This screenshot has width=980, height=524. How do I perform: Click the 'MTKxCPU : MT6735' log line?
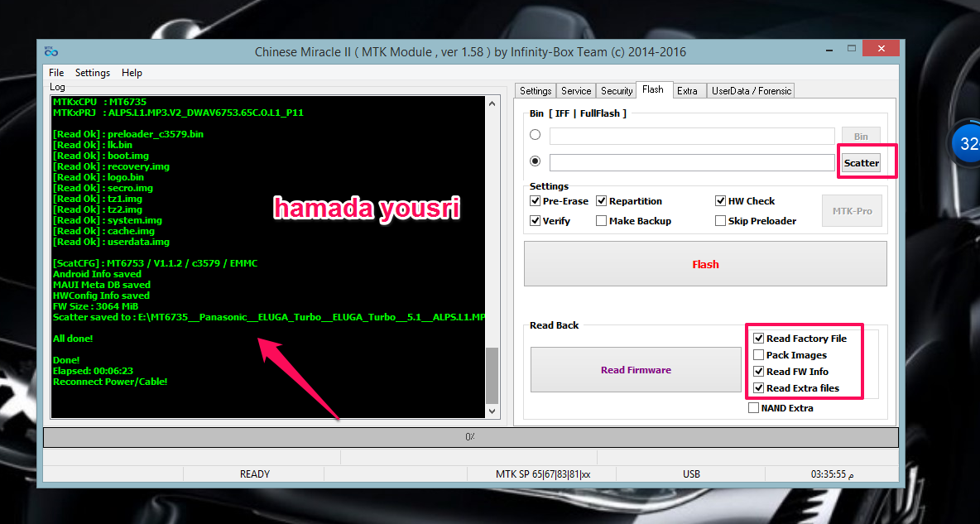[100, 102]
